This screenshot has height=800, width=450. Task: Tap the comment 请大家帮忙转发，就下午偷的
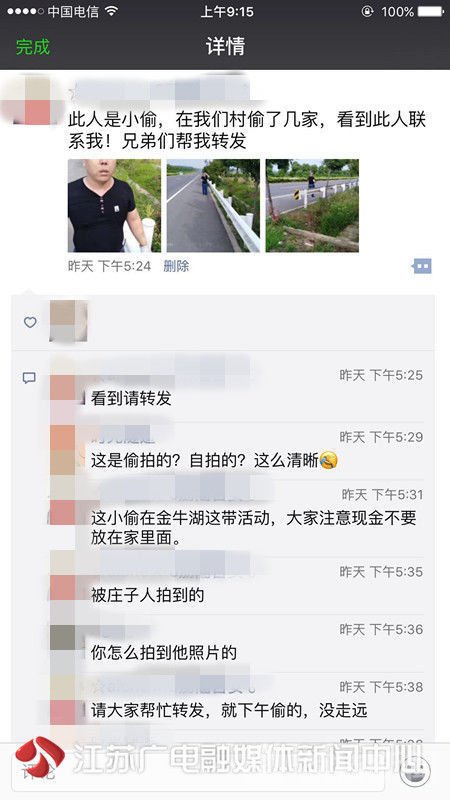pyautogui.click(x=229, y=711)
